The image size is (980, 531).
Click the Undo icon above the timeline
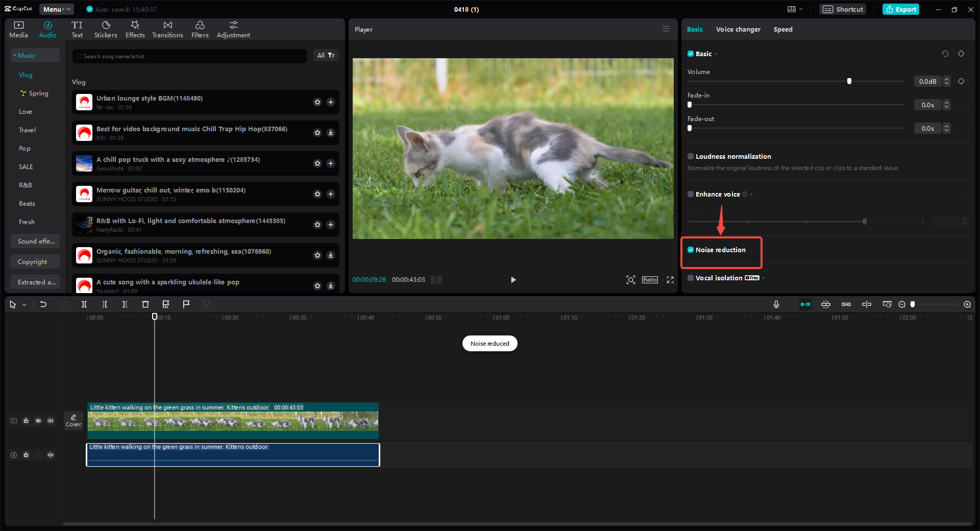[43, 304]
